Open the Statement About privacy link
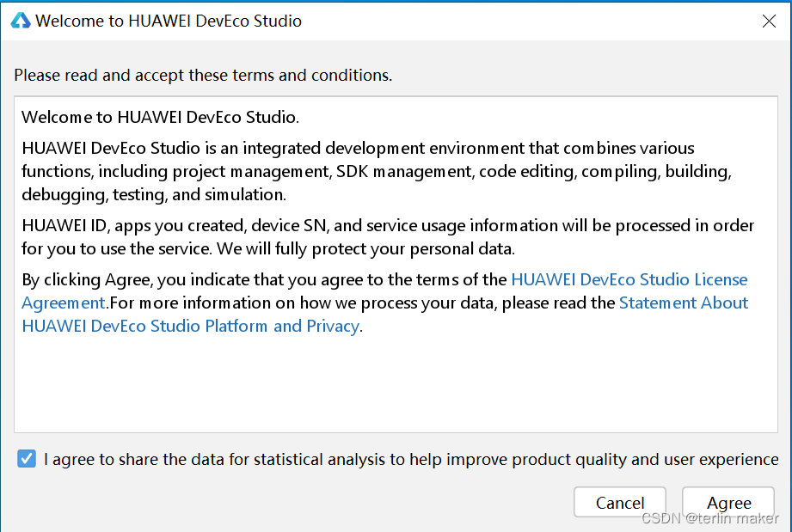Image resolution: width=792 pixels, height=532 pixels. pos(683,303)
